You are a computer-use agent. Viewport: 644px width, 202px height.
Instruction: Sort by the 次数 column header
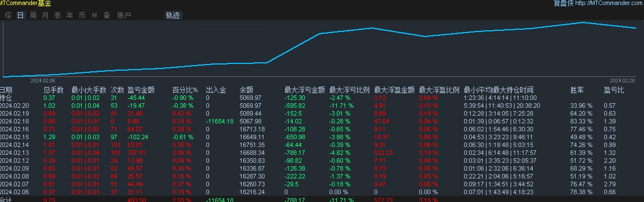coord(117,90)
